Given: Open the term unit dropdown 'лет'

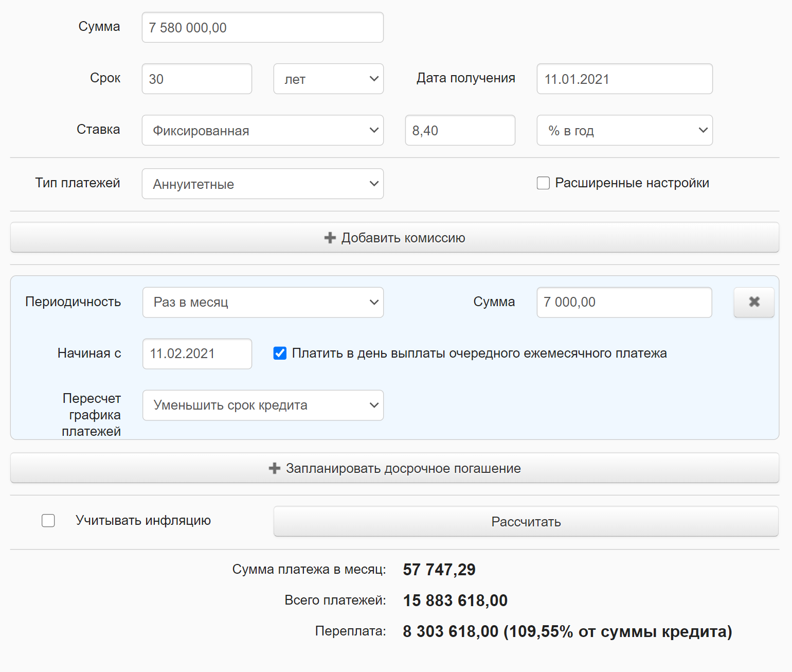Looking at the screenshot, I should [x=329, y=79].
